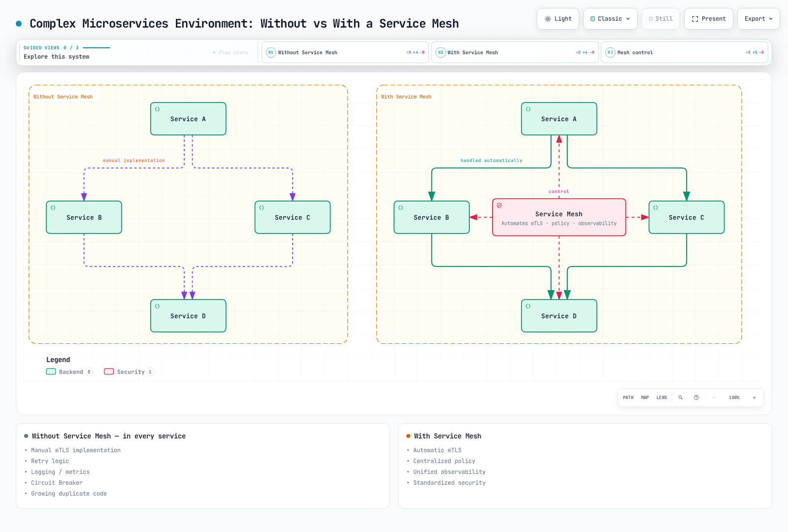
Task: Click the 'manual implementation' edge label
Action: pyautogui.click(x=134, y=161)
